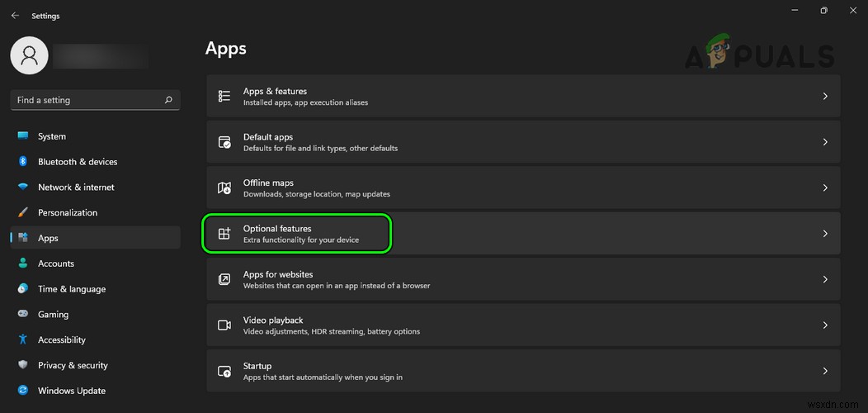This screenshot has width=868, height=413.
Task: Click the Accessibility figure icon
Action: pos(23,339)
